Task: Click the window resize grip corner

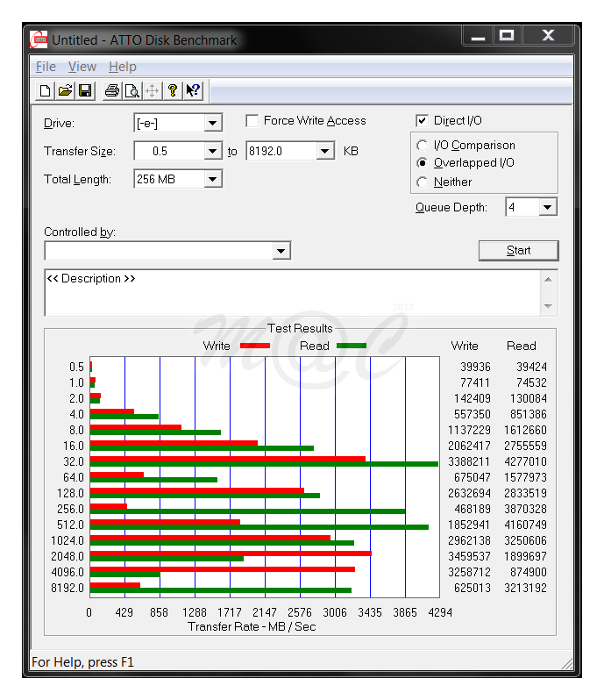Action: [x=567, y=664]
